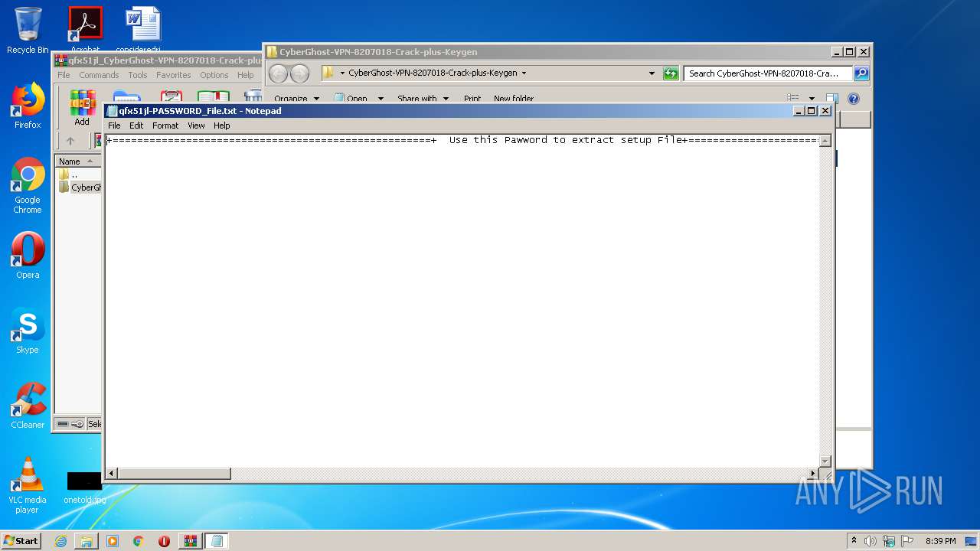This screenshot has width=980, height=551.
Task: Open the Edit menu in Notepad
Action: pos(136,126)
